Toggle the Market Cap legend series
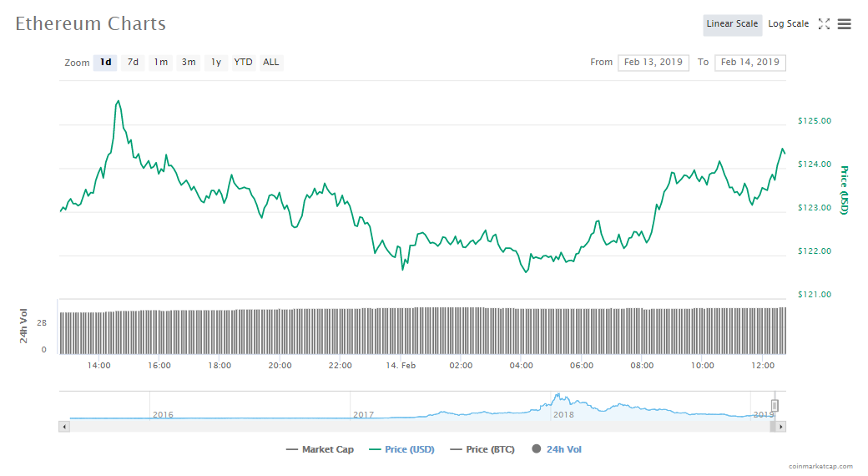Screen dimensions: 868x476 pyautogui.click(x=320, y=449)
